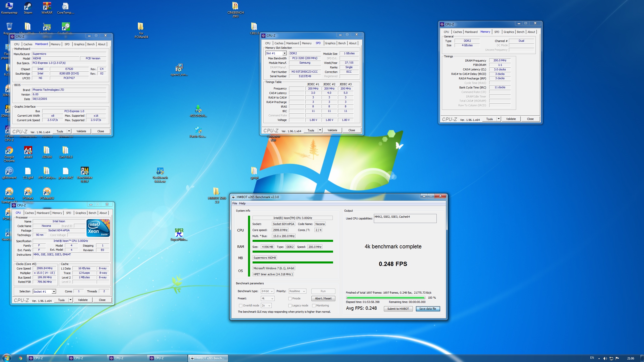This screenshot has height=362, width=644.
Task: Launch the SuperPiMod desktop icon
Action: coord(179,235)
